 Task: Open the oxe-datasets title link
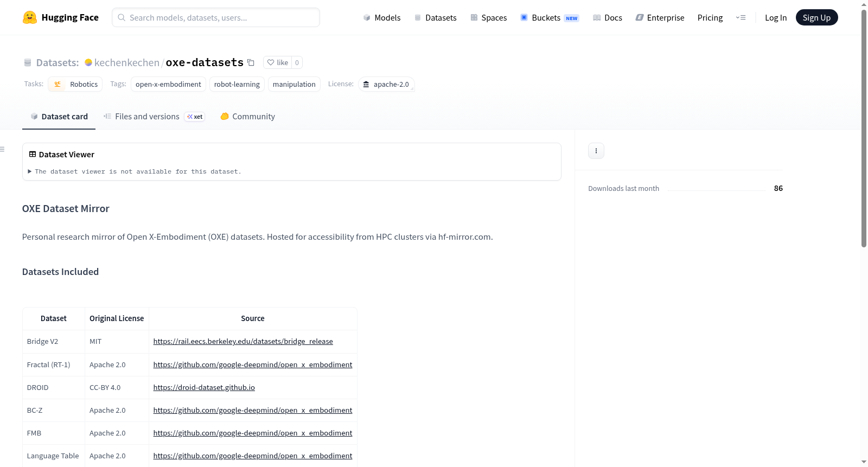205,62
